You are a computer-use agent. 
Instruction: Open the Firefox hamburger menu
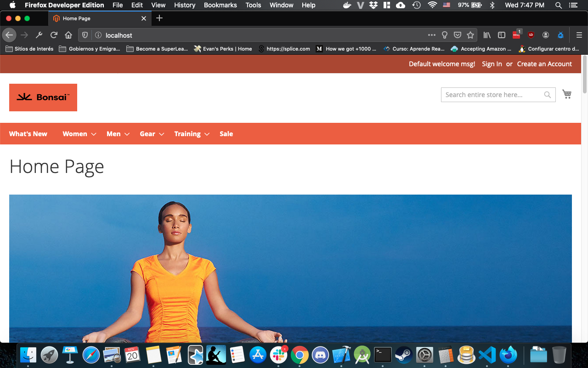(579, 35)
